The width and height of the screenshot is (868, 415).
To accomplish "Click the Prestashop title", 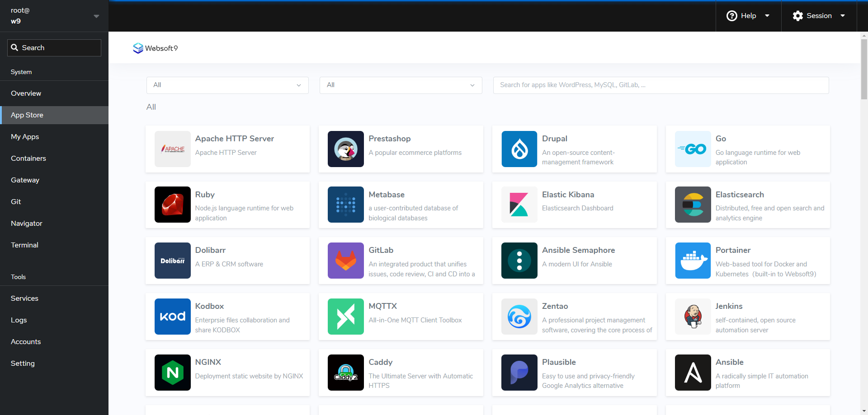I will click(390, 139).
